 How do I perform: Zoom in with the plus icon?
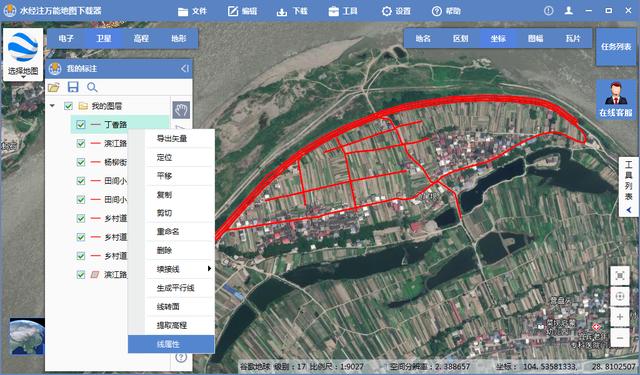[x=620, y=317]
